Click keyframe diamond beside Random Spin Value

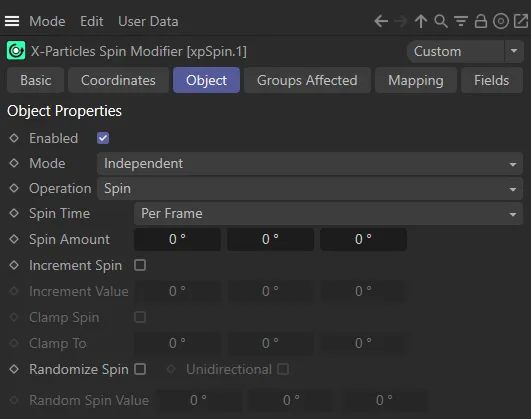click(x=14, y=400)
